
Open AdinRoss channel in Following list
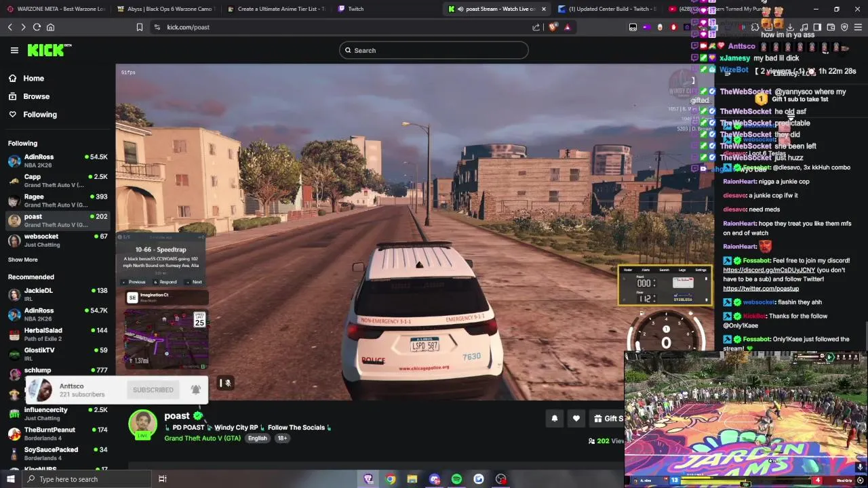58,161
